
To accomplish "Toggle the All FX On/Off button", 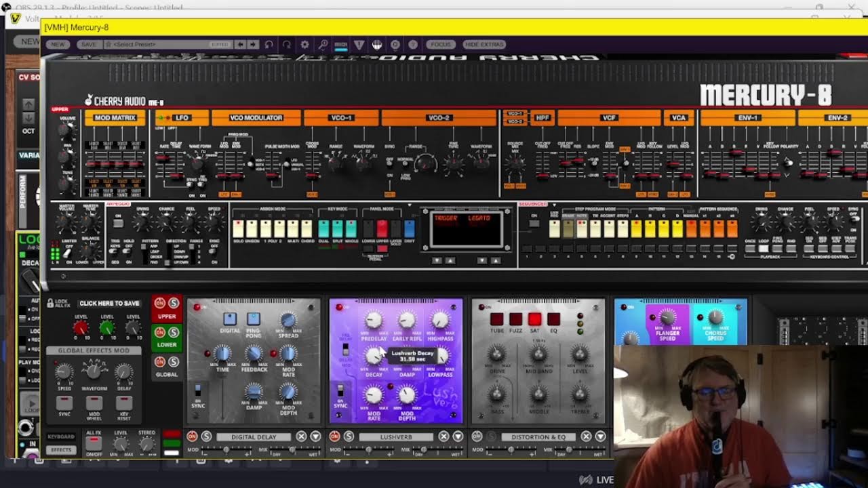I will pyautogui.click(x=94, y=443).
